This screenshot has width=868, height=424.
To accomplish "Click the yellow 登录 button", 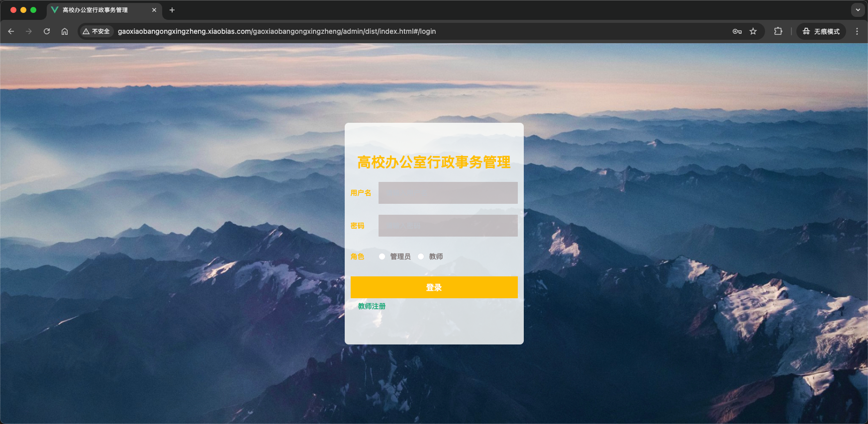I will [434, 287].
